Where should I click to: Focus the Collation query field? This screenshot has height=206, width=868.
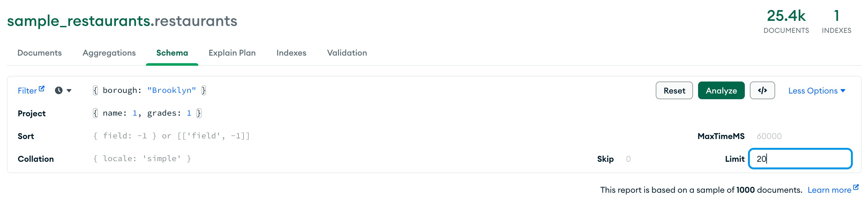269,159
